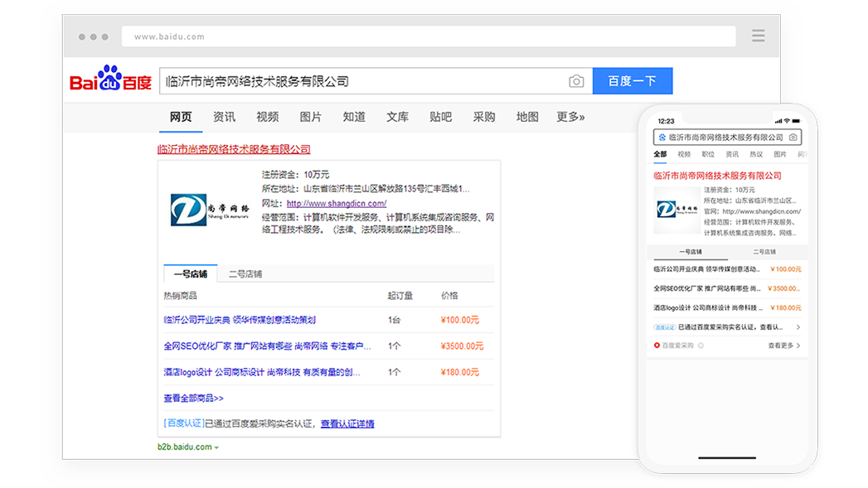Click the company logo thumbnail in desktop result

210,210
